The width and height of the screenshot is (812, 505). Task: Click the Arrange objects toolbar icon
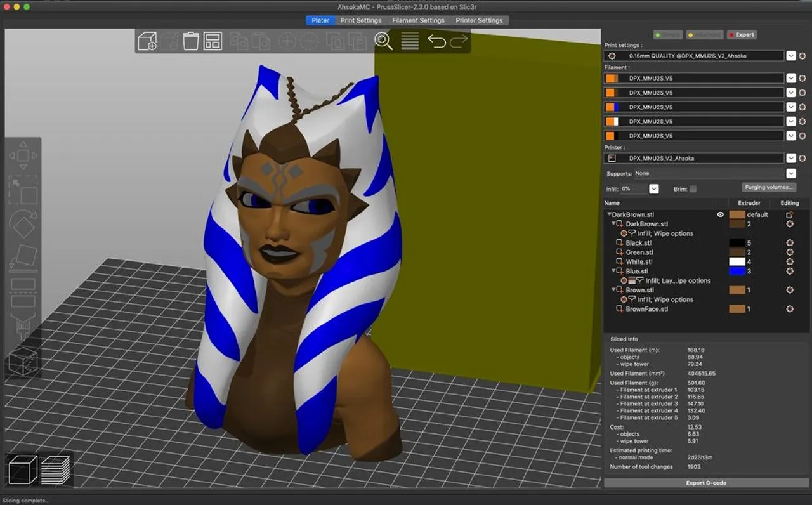pos(213,41)
